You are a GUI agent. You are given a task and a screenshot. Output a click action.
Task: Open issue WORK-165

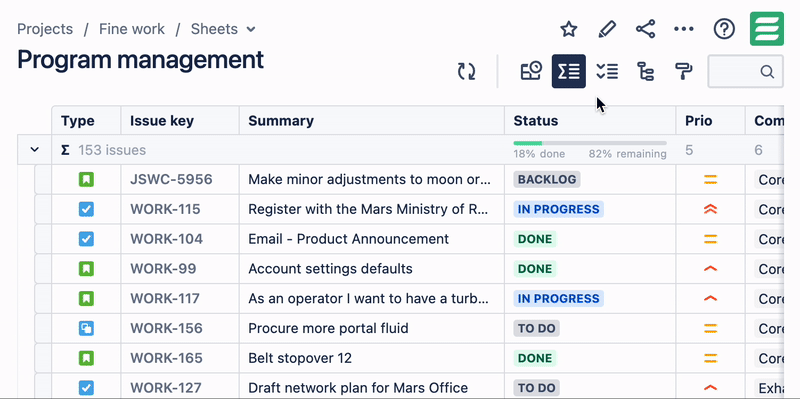click(x=166, y=358)
